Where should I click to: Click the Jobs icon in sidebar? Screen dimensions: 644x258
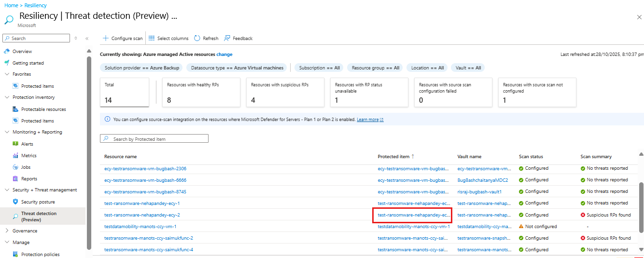[x=15, y=167]
